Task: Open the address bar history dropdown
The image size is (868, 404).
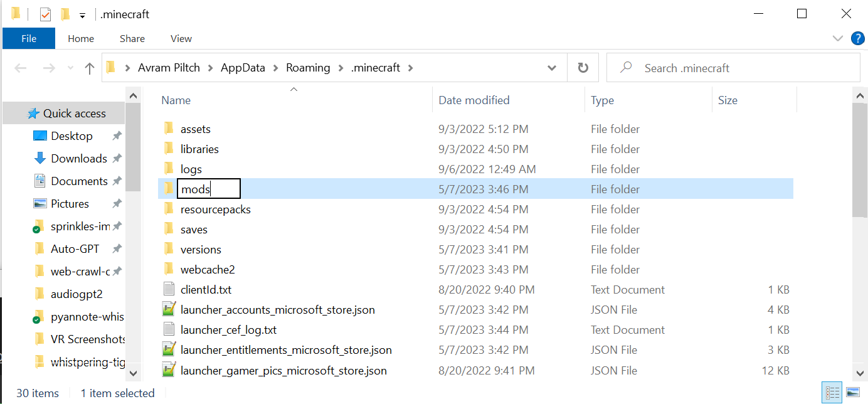Action: coord(552,68)
